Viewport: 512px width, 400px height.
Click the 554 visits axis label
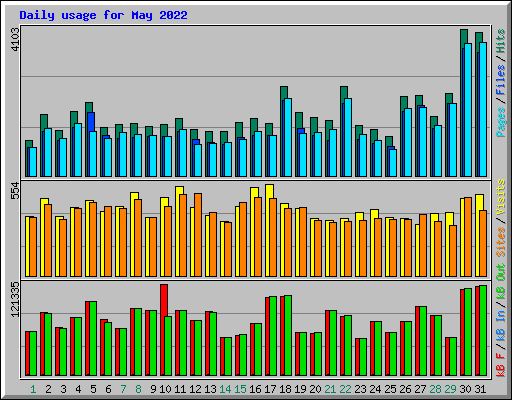tap(16, 190)
